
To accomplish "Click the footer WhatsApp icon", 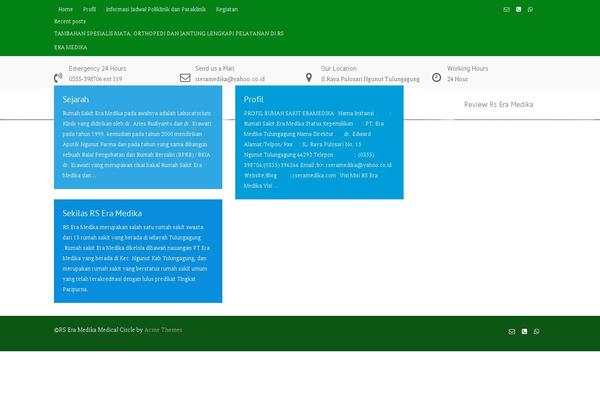I will 536,331.
